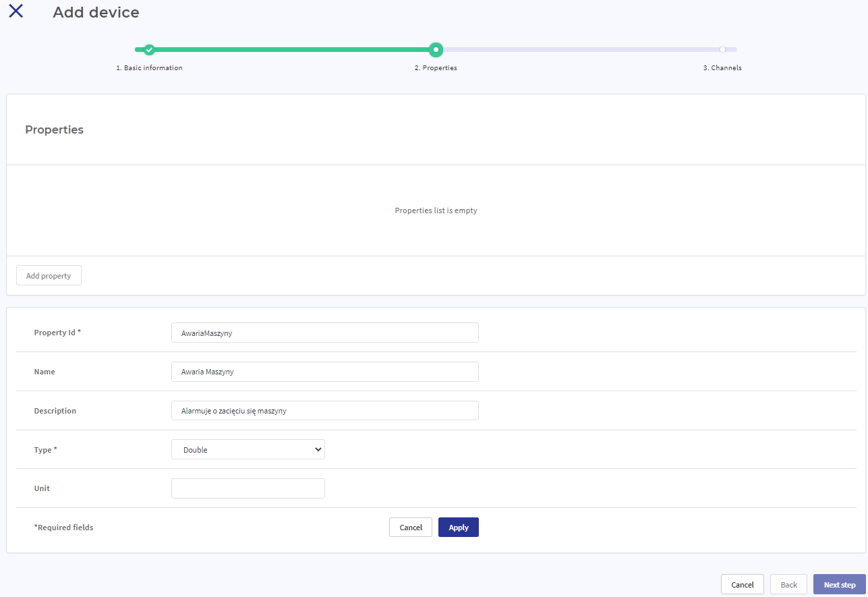Image resolution: width=868 pixels, height=597 pixels.
Task: Select the Channels step marker
Action: pos(722,49)
